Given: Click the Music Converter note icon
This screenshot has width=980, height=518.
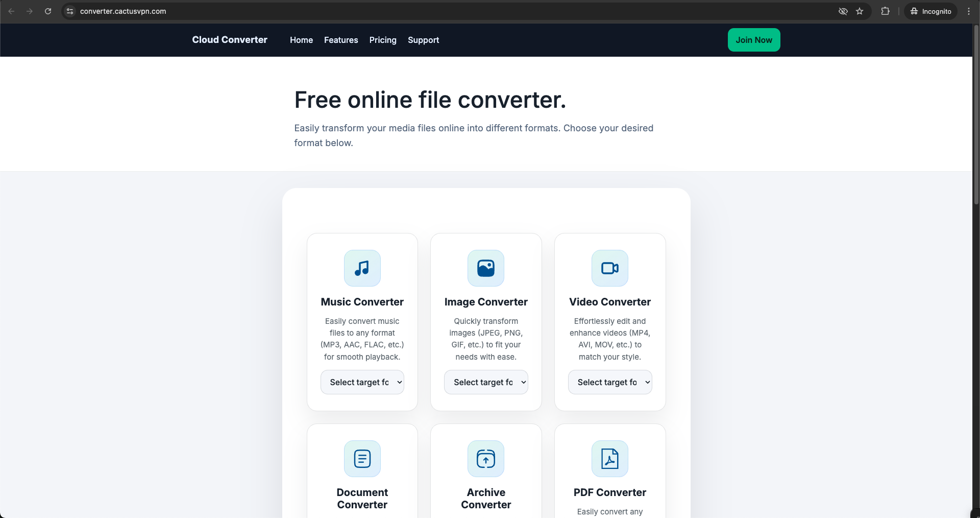Looking at the screenshot, I should (x=362, y=268).
